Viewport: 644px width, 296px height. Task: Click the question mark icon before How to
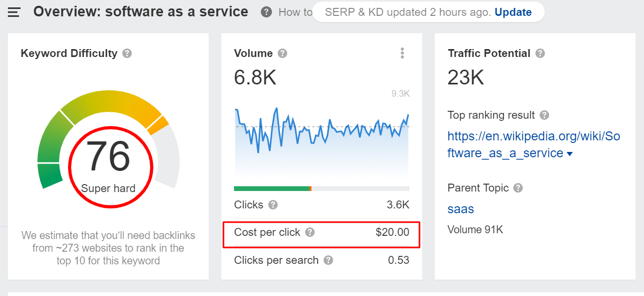(267, 12)
